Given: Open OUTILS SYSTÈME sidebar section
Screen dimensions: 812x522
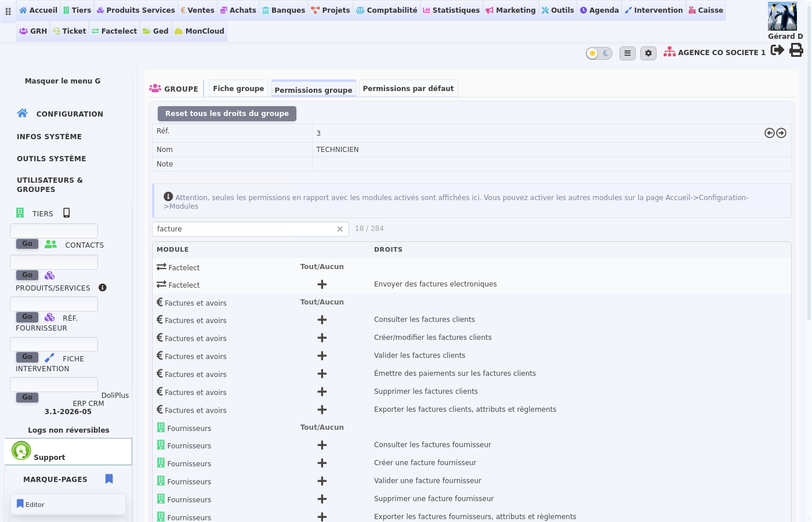Looking at the screenshot, I should click(x=52, y=159).
